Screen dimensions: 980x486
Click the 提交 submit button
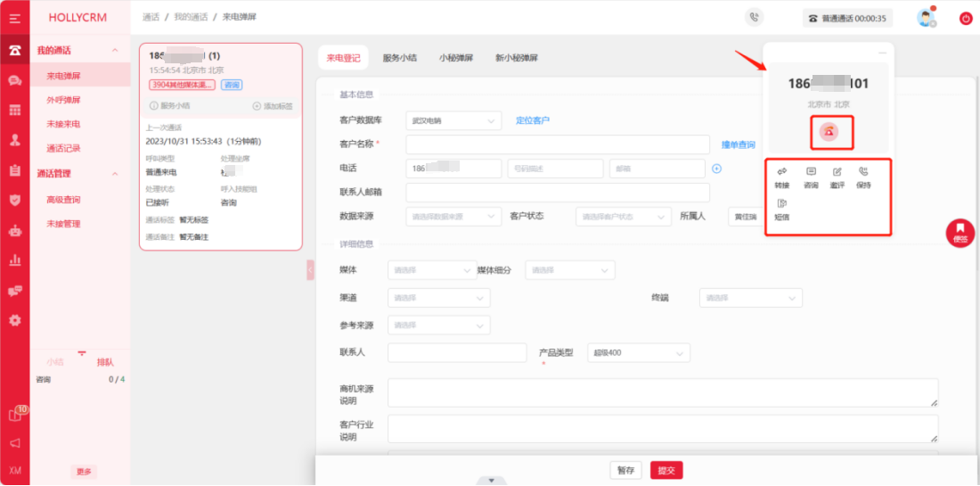point(666,470)
